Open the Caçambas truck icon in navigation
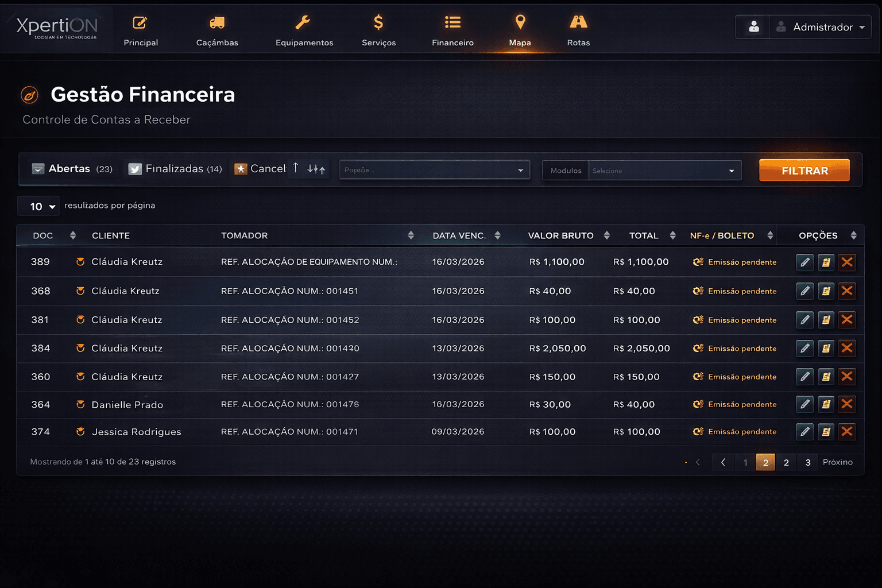 pyautogui.click(x=217, y=23)
